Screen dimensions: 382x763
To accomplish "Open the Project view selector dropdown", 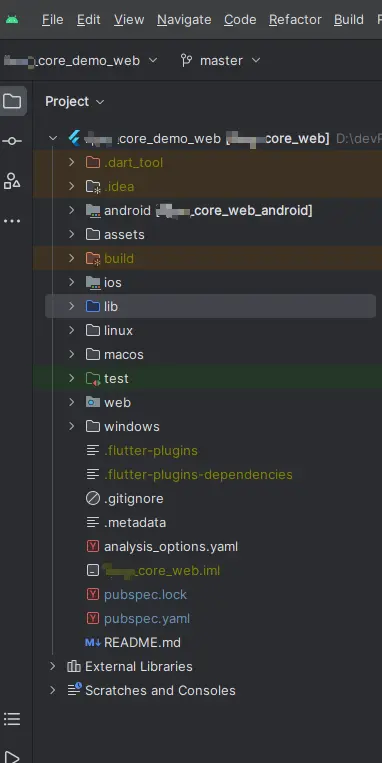I will tap(74, 101).
